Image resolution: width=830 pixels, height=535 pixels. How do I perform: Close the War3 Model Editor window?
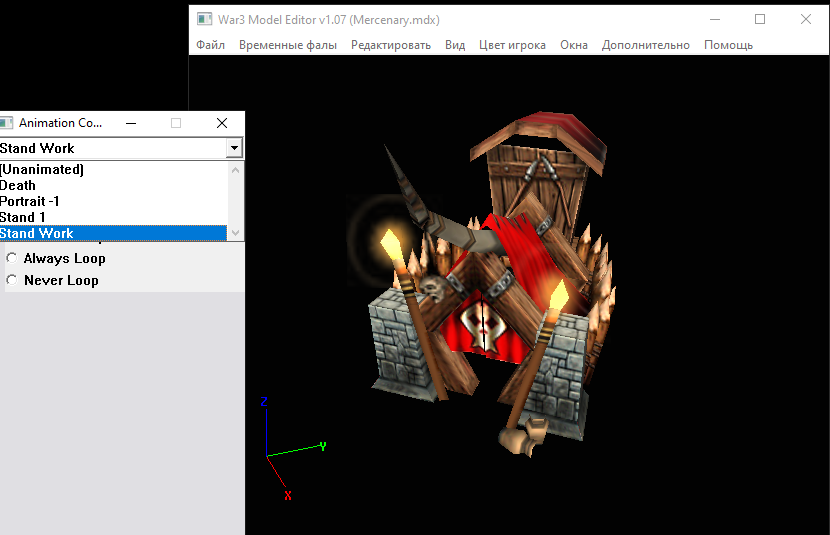[x=806, y=20]
